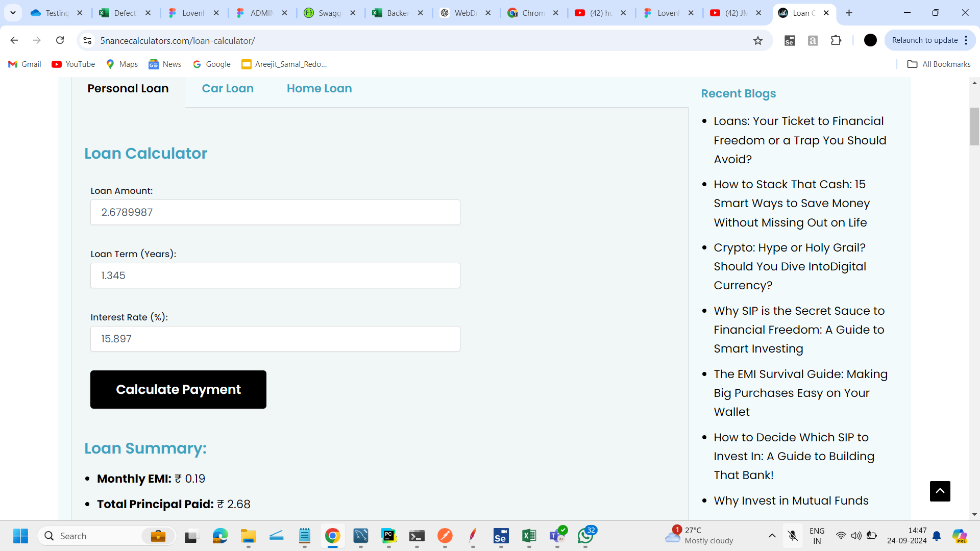The height and width of the screenshot is (551, 980).
Task: Open the clock and date showing 14:47
Action: tap(907, 536)
